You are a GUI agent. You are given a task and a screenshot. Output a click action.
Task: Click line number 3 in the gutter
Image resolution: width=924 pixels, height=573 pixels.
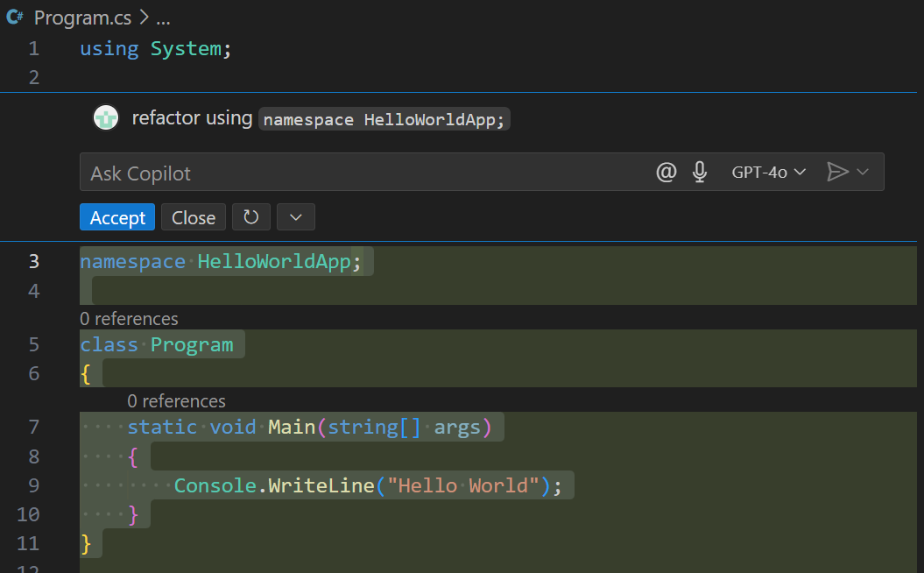pyautogui.click(x=34, y=261)
